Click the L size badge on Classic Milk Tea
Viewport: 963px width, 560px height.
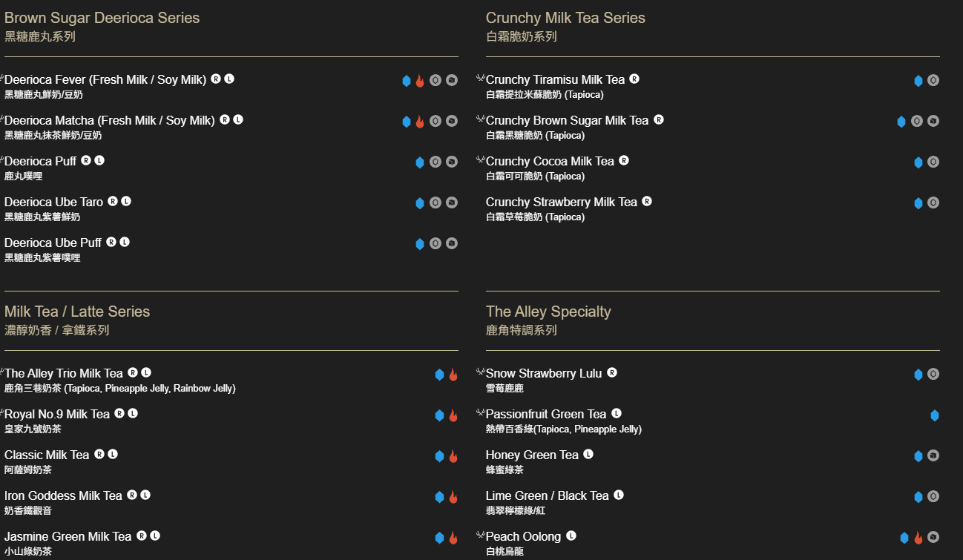pyautogui.click(x=113, y=454)
